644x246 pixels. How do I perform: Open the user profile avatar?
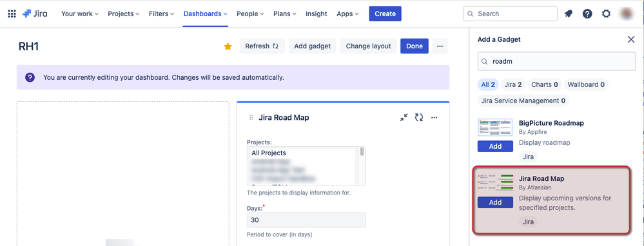[627, 14]
